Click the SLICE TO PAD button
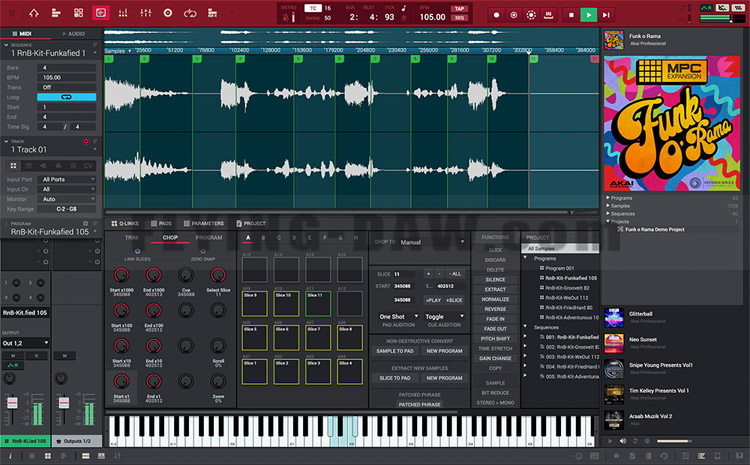This screenshot has height=465, width=750. [395, 378]
